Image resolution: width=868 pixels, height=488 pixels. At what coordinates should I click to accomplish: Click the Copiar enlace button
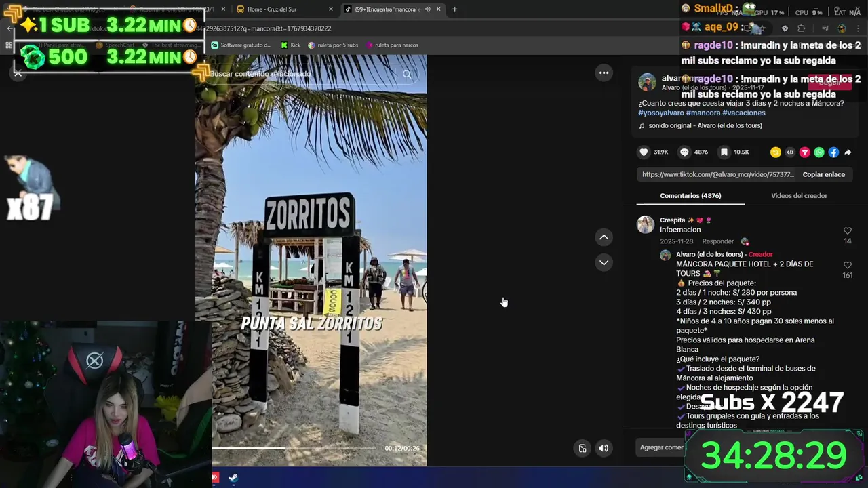coord(824,175)
